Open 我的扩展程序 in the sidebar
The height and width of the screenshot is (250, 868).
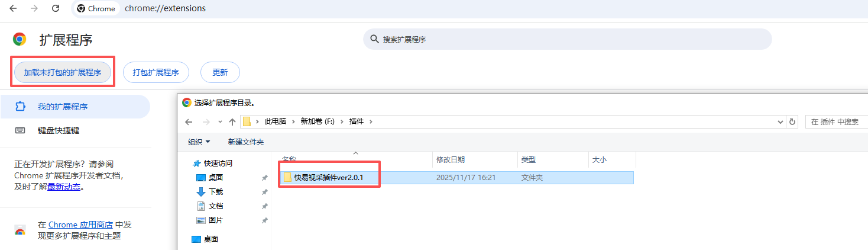(63, 107)
